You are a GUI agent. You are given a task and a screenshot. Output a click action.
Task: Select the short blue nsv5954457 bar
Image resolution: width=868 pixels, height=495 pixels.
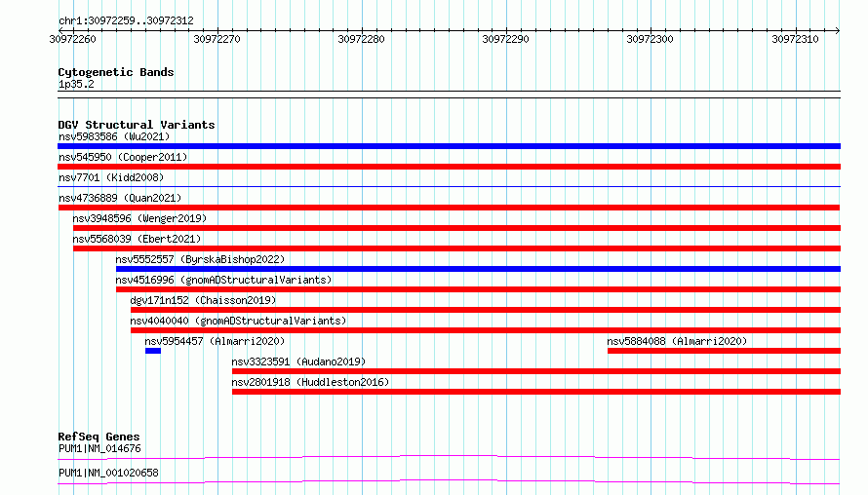click(x=153, y=351)
